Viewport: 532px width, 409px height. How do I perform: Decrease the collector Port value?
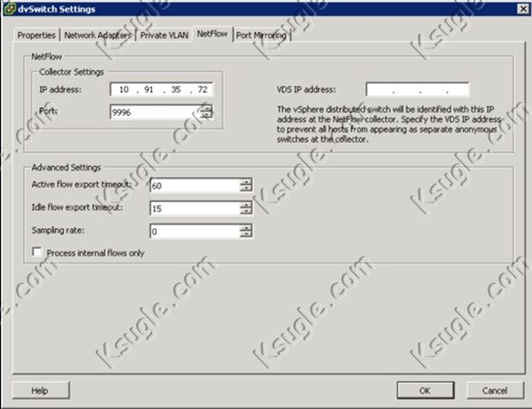point(207,115)
